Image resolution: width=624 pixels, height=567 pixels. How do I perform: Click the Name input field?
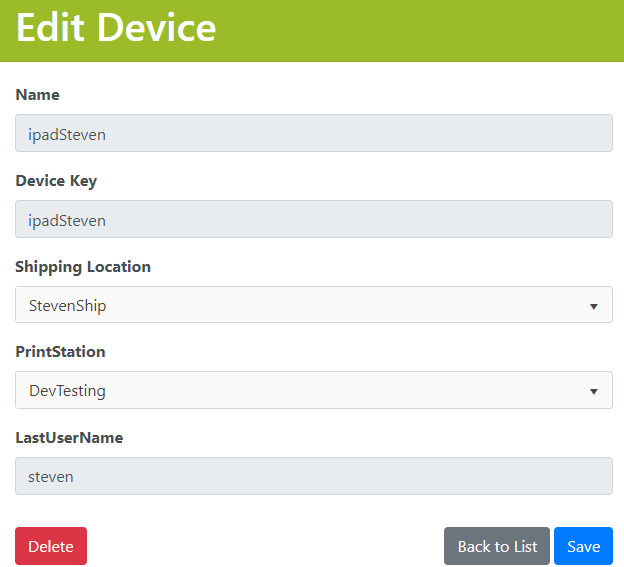point(313,134)
